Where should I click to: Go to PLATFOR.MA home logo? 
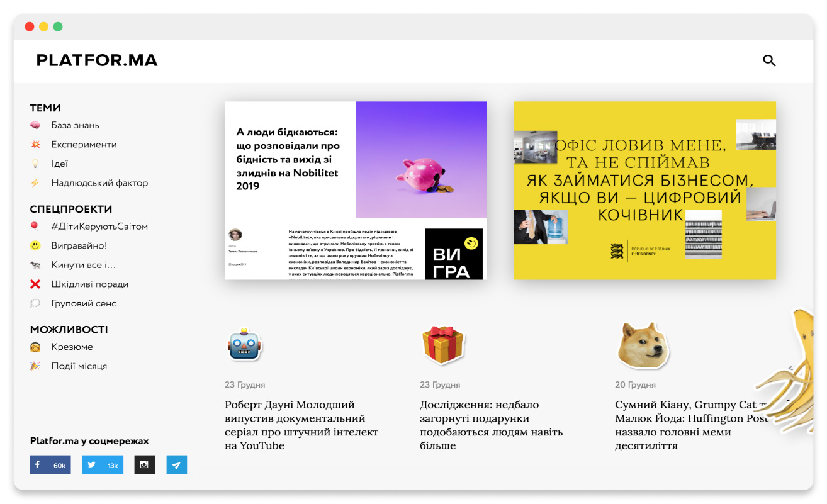pyautogui.click(x=97, y=60)
